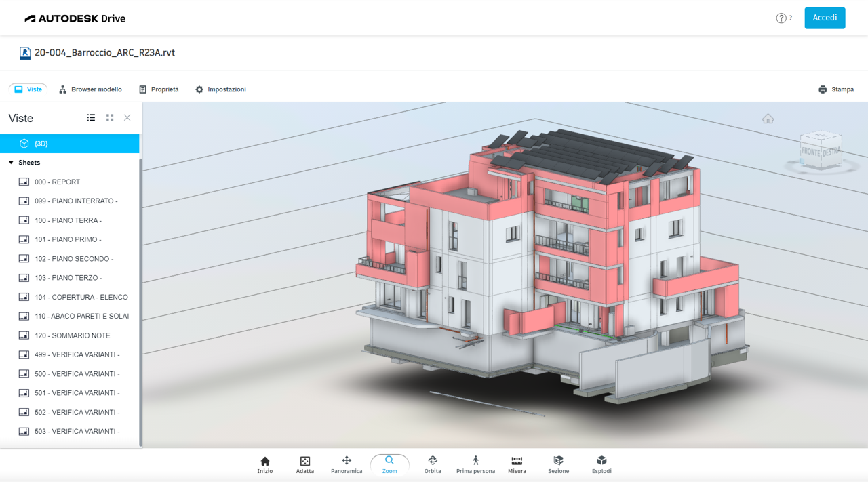Toggle the Zoom tool in toolbar

tap(389, 464)
